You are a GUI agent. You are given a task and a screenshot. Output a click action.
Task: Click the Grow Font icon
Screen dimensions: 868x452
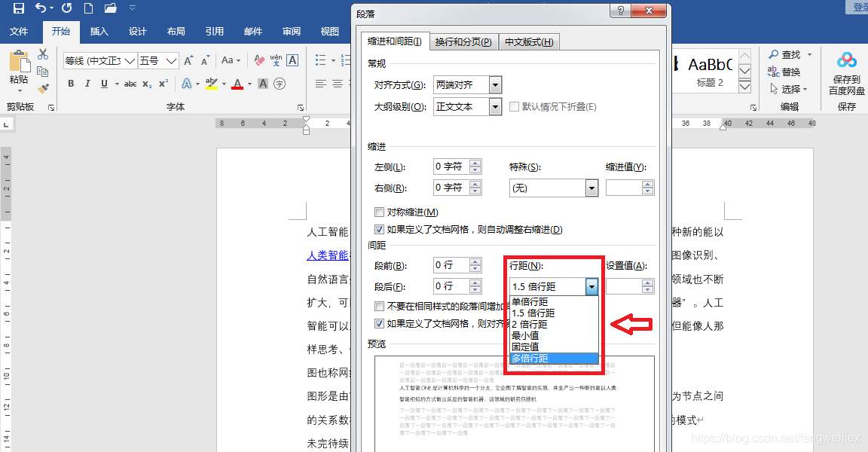pyautogui.click(x=188, y=60)
